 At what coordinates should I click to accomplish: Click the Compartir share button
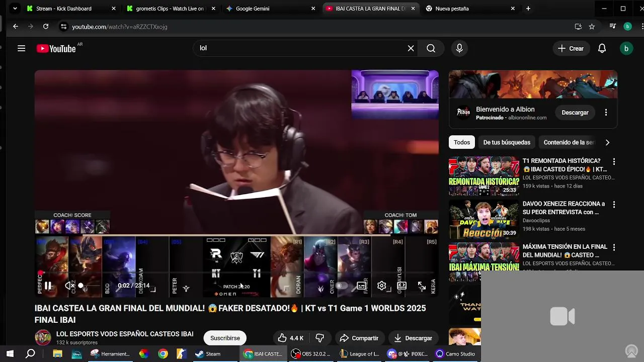click(x=359, y=338)
